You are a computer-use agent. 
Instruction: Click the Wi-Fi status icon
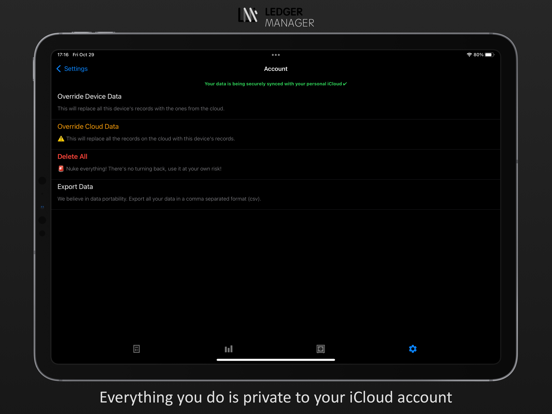469,55
